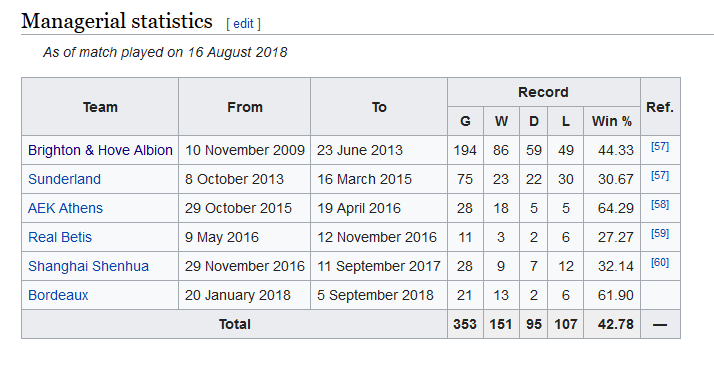Click citation [60] for Shanghai Shenhua
Image resolution: width=714 pixels, height=366 pixels.
click(x=660, y=263)
